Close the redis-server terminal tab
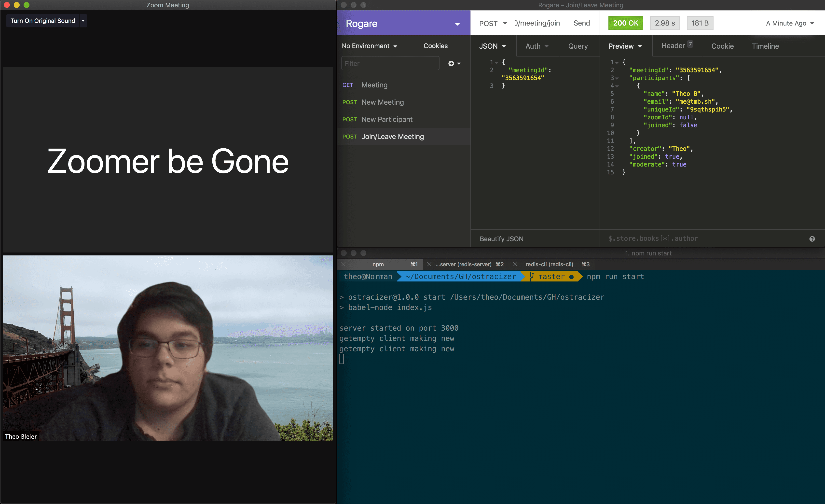Image resolution: width=825 pixels, height=504 pixels. pos(429,264)
